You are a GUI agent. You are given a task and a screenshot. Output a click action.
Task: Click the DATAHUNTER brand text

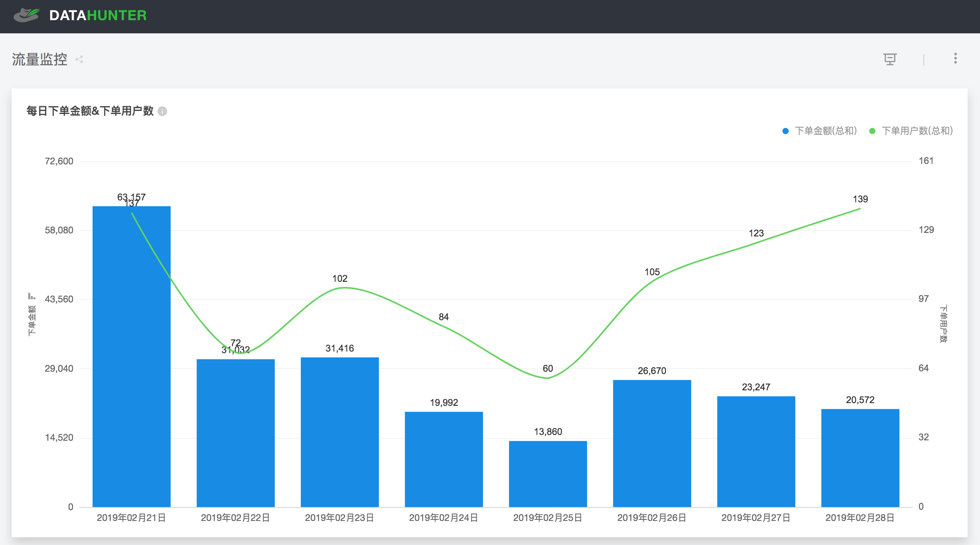pyautogui.click(x=98, y=16)
